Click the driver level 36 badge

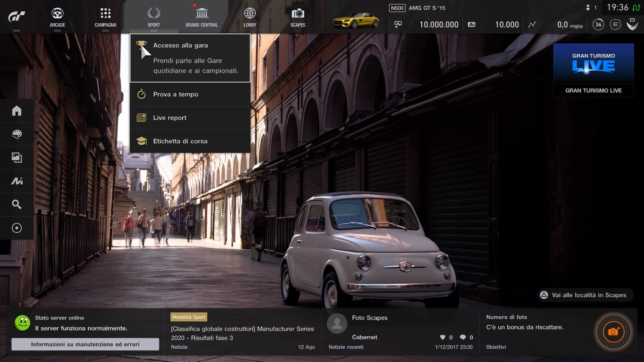pyautogui.click(x=598, y=25)
